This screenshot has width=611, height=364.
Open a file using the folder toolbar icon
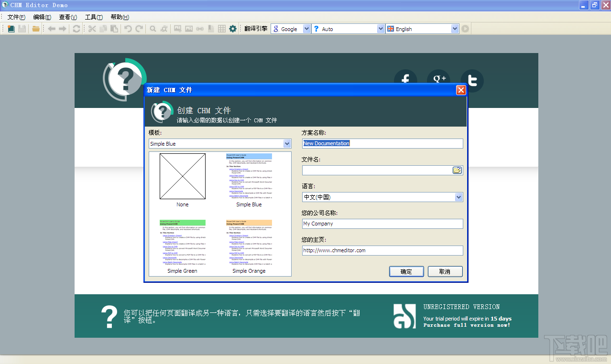36,29
